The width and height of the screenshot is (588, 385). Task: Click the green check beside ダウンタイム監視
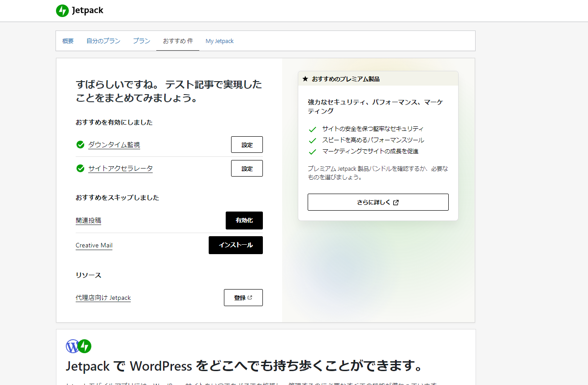81,145
